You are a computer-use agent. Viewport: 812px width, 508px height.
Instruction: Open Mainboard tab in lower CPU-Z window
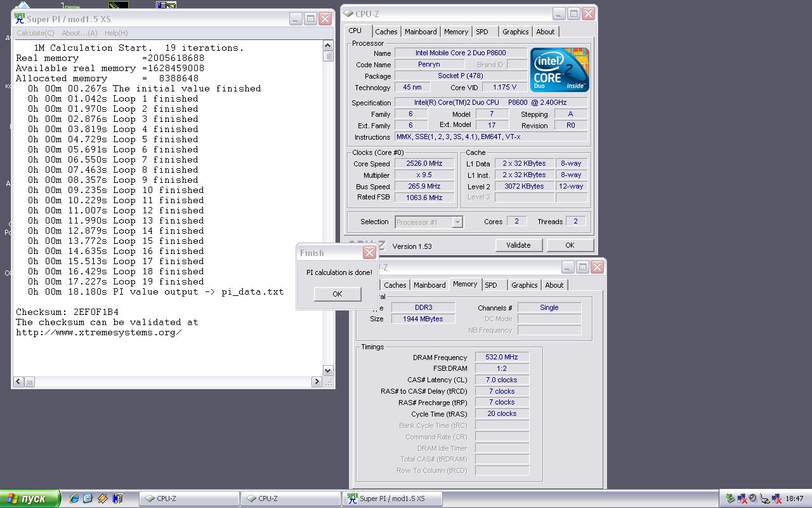point(429,285)
